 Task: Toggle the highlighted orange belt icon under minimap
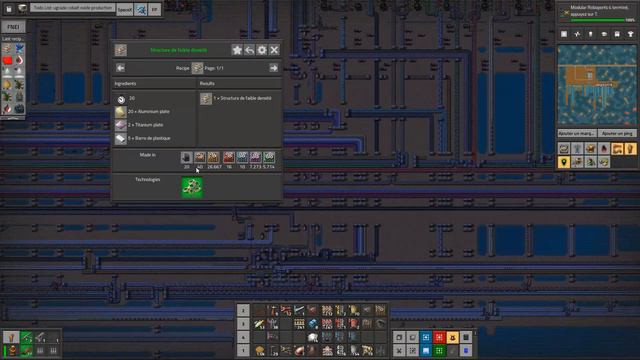click(x=617, y=149)
